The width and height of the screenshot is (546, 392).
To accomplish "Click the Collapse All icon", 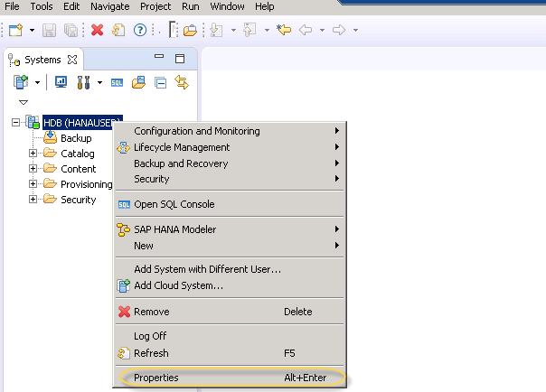I will coord(161,83).
